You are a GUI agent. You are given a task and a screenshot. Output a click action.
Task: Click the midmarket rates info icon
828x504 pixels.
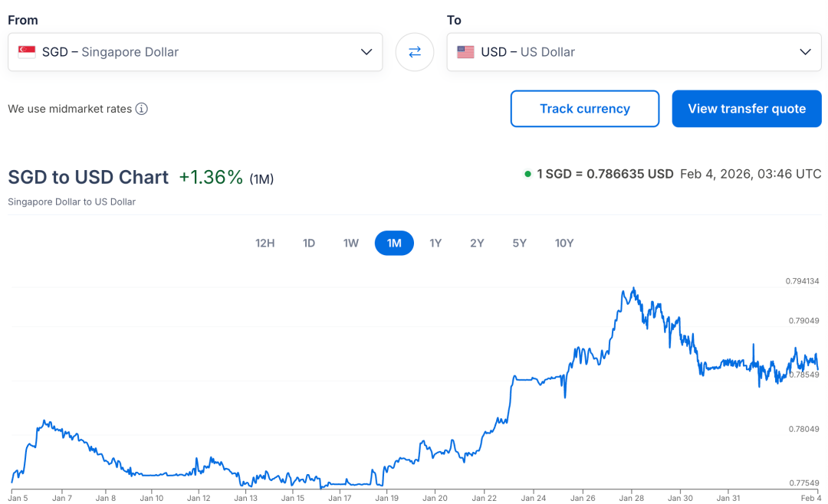[x=142, y=109]
